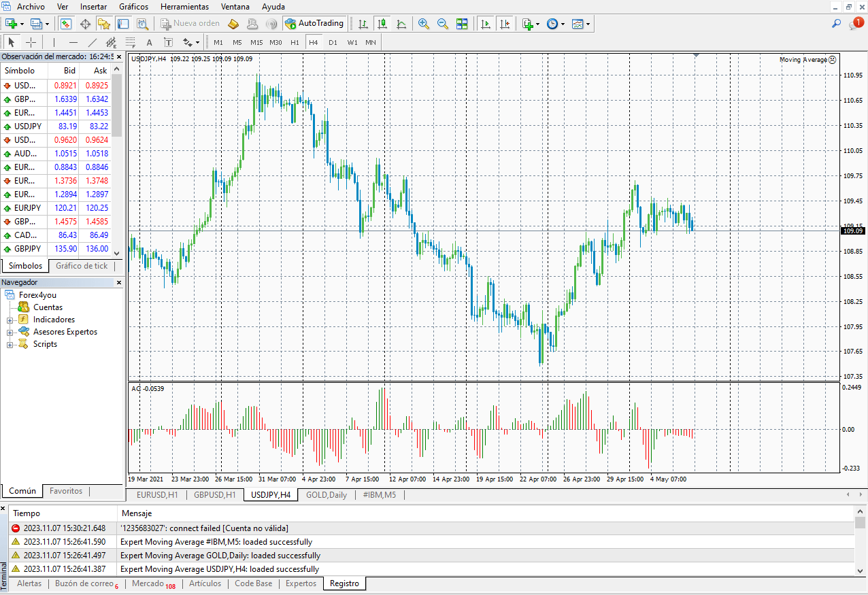This screenshot has height=595, width=868.
Task: Select the USDJPY row in Market Watch
Action: (x=56, y=126)
